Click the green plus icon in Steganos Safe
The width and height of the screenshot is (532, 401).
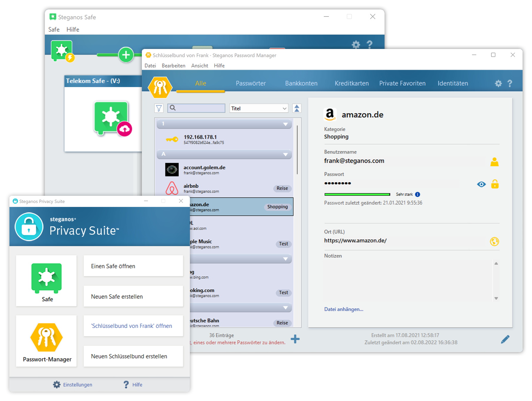pyautogui.click(x=126, y=55)
